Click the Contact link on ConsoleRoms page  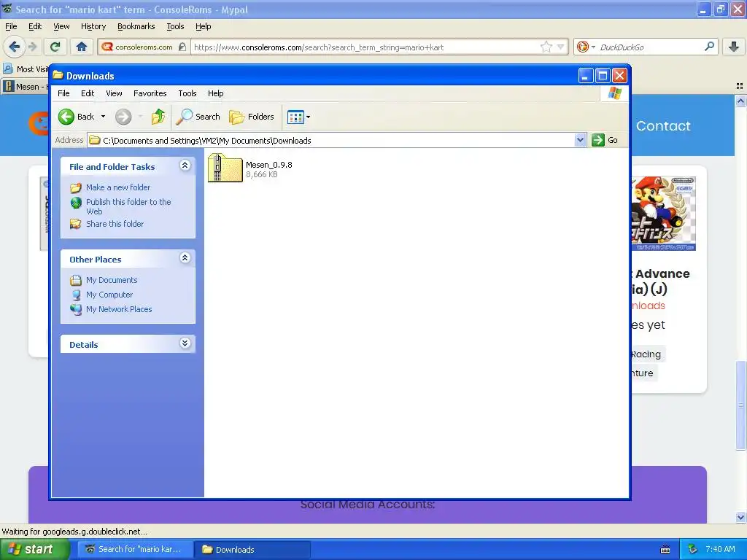click(x=662, y=125)
